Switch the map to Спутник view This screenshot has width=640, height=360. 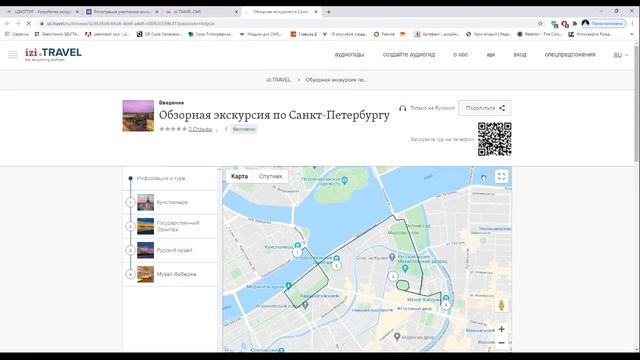270,176
